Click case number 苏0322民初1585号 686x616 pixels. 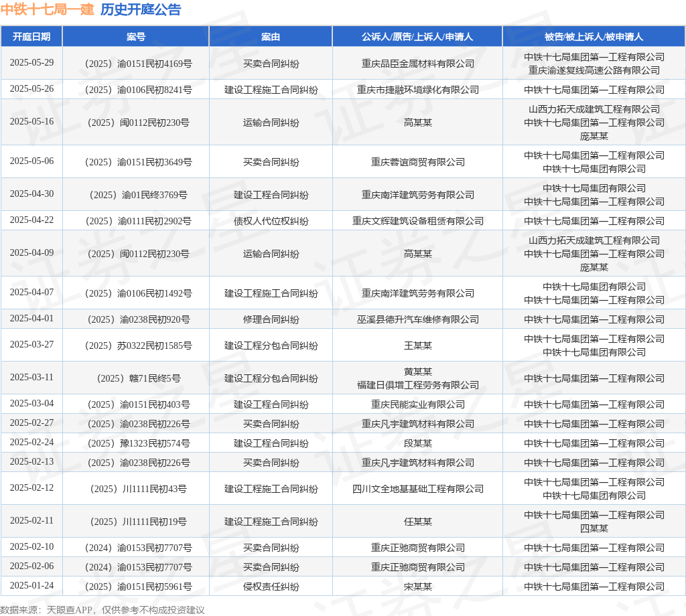click(138, 345)
